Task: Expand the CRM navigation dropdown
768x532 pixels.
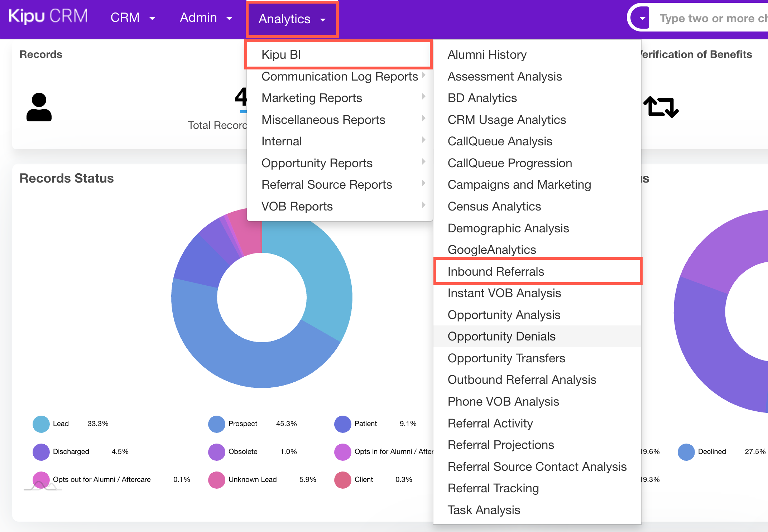Action: 133,18
